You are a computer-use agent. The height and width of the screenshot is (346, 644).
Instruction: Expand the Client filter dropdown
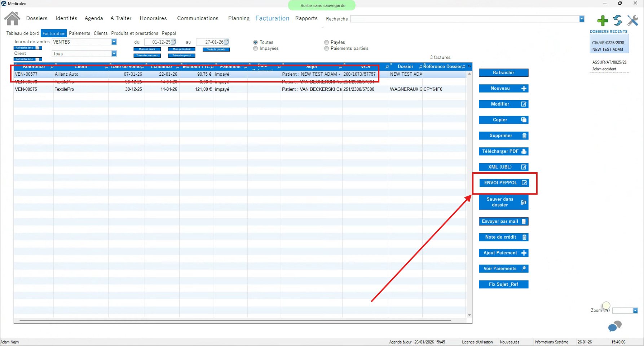point(114,54)
